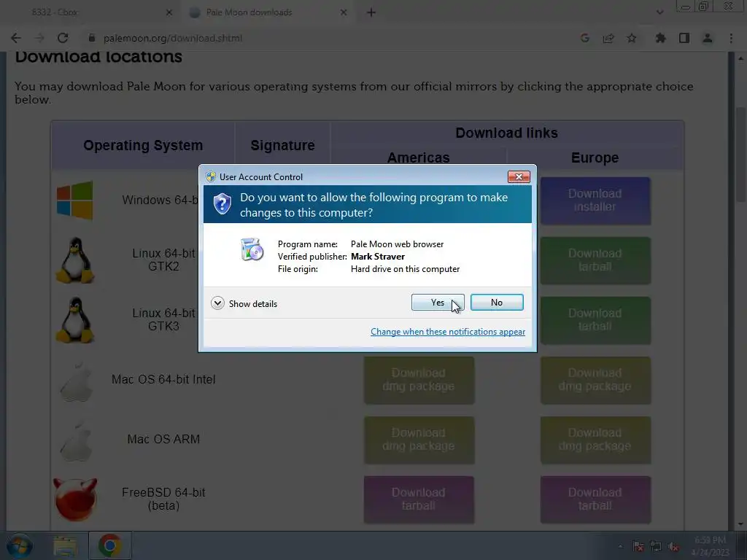Go back in Chrome

(16, 38)
